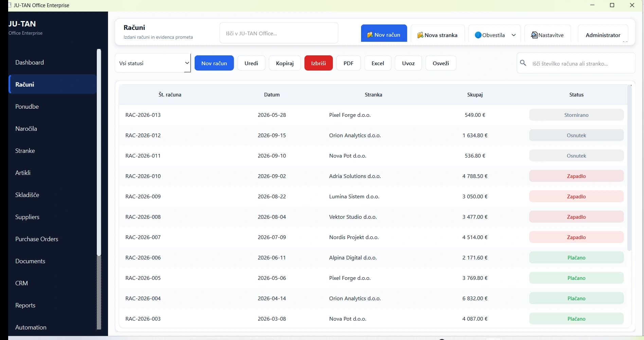Open Skladišče in the sidebar
Screen dimensions: 644x340
click(53, 195)
